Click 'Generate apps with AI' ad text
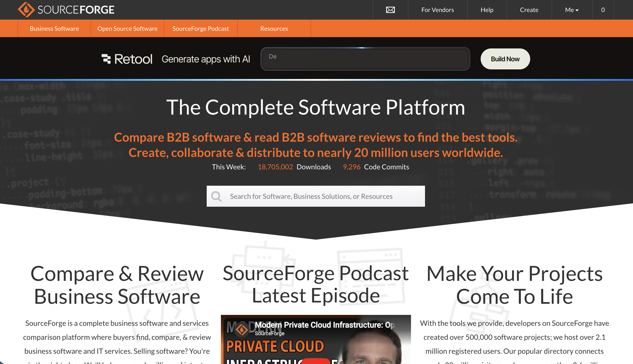This screenshot has height=364, width=633. (x=206, y=59)
